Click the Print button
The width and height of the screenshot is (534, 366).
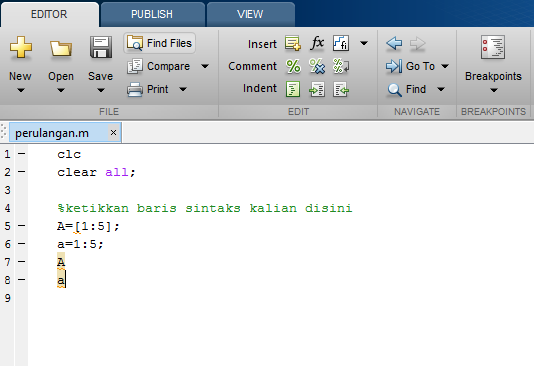click(x=148, y=89)
